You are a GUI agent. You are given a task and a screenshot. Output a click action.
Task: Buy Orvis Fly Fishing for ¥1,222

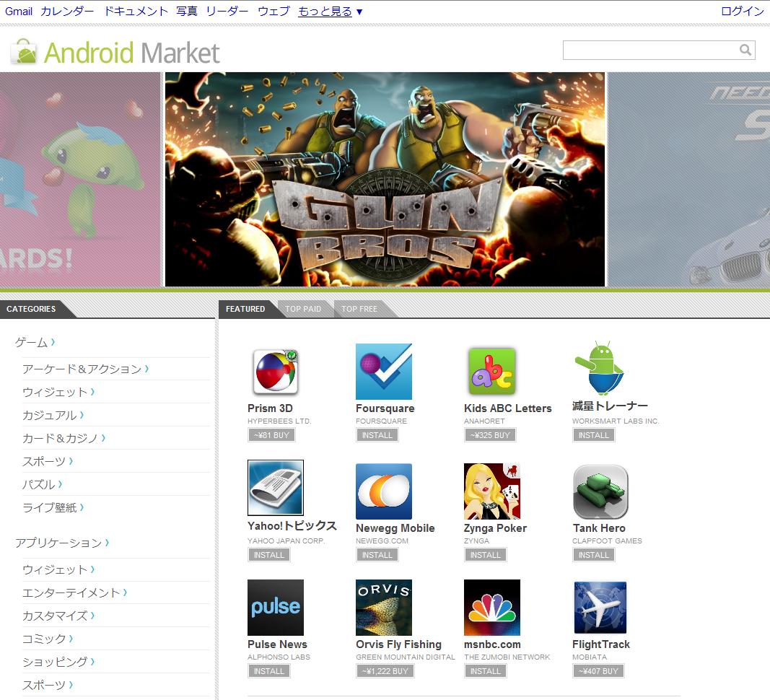(385, 671)
